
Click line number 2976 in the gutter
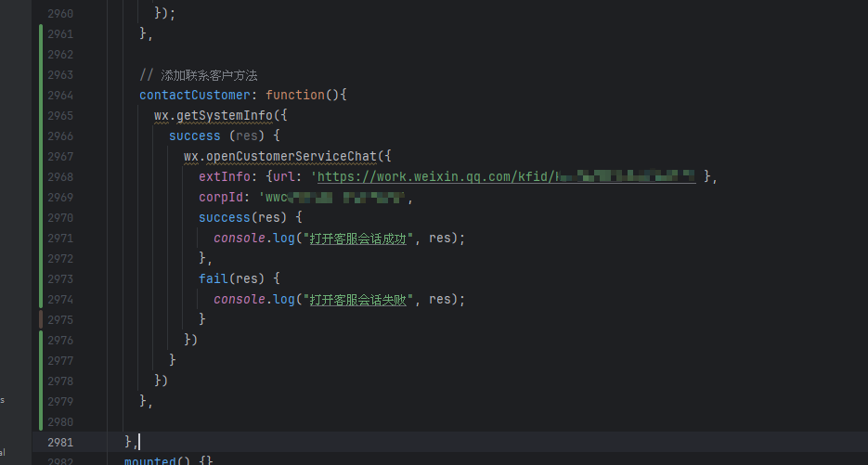point(60,341)
